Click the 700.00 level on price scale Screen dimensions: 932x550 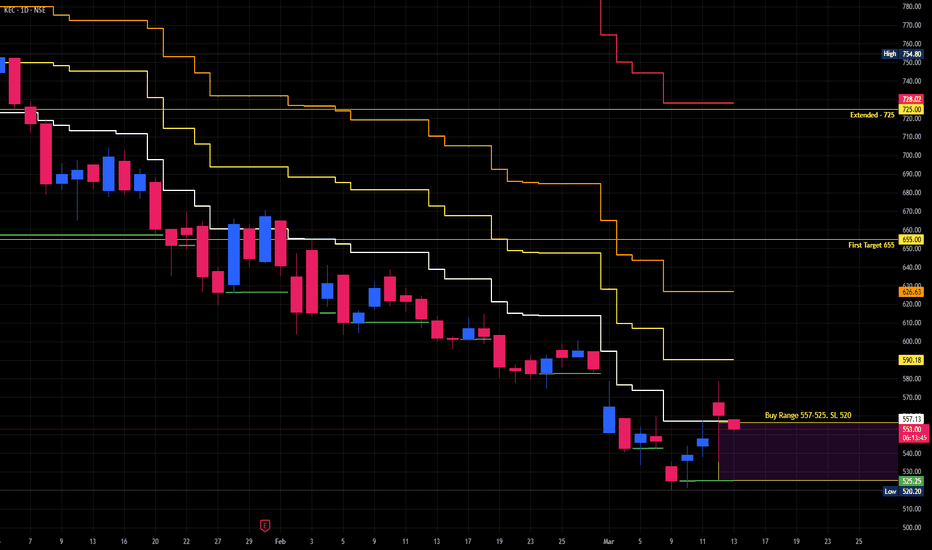tap(910, 155)
